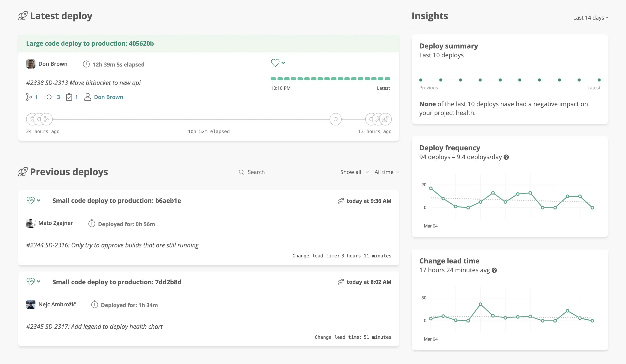Viewport: 626px width, 364px height.
Task: Expand the chevron next to the heart icon
Action: (x=283, y=63)
